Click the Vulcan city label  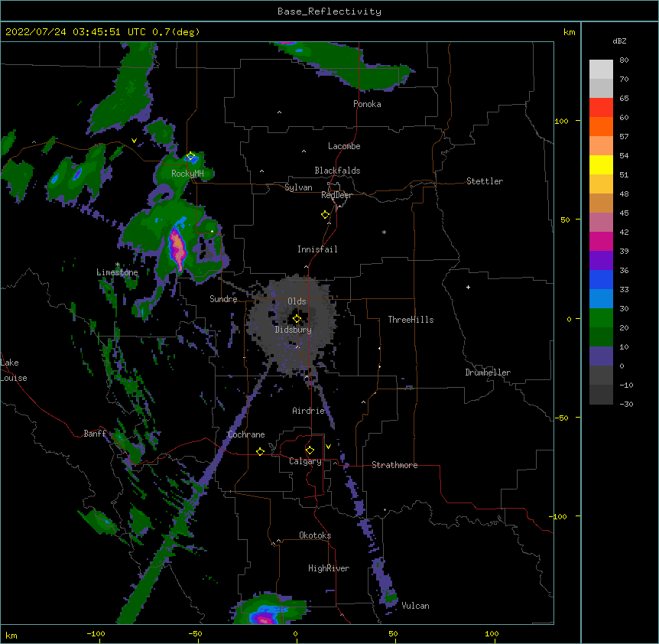[415, 606]
